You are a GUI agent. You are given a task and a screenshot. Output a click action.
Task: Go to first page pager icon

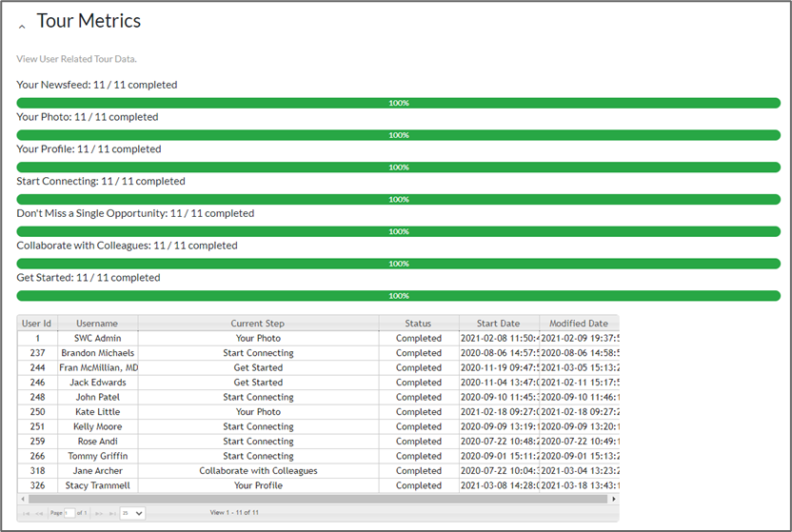tap(26, 513)
